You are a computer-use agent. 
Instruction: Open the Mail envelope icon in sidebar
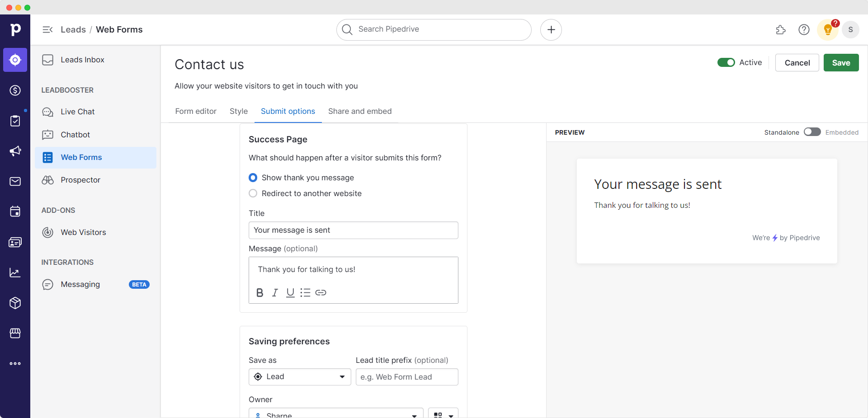click(15, 181)
